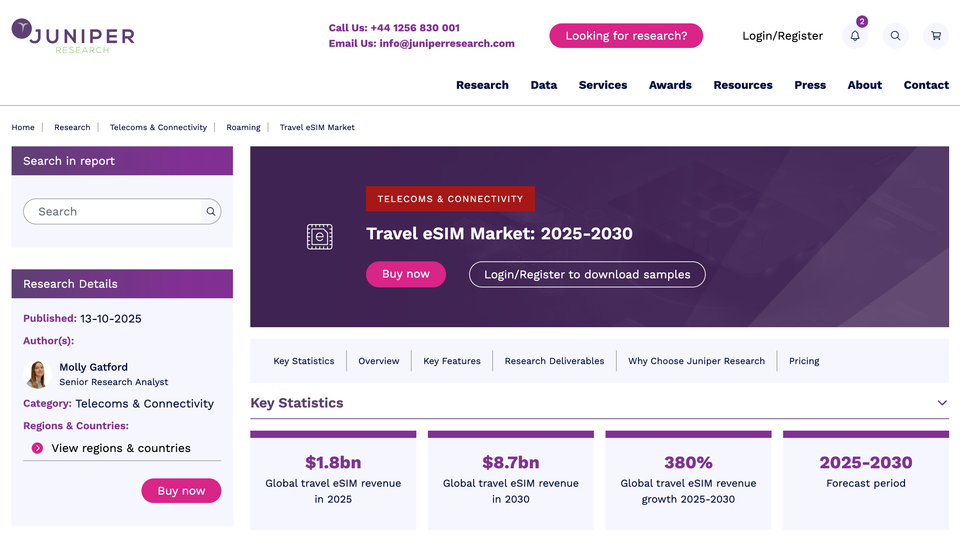Click Buy now in Research Details
Screen dimensions: 960x543
tap(181, 491)
